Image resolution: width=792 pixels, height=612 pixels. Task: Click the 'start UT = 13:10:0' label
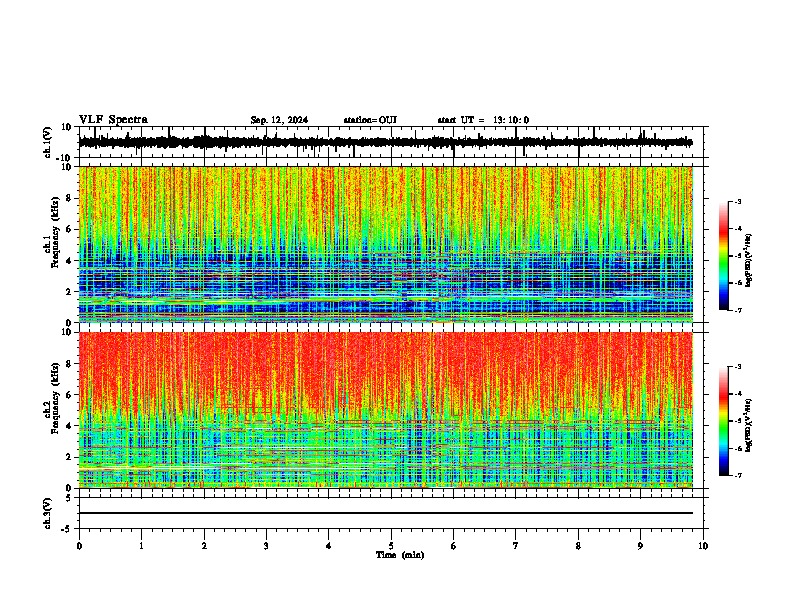[x=483, y=120]
